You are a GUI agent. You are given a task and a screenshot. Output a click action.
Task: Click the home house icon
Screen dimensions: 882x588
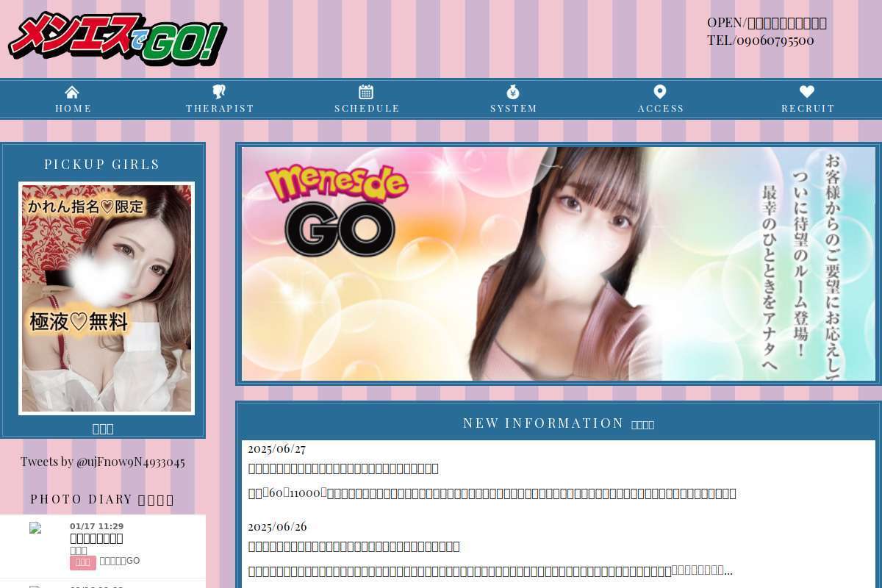click(x=72, y=92)
